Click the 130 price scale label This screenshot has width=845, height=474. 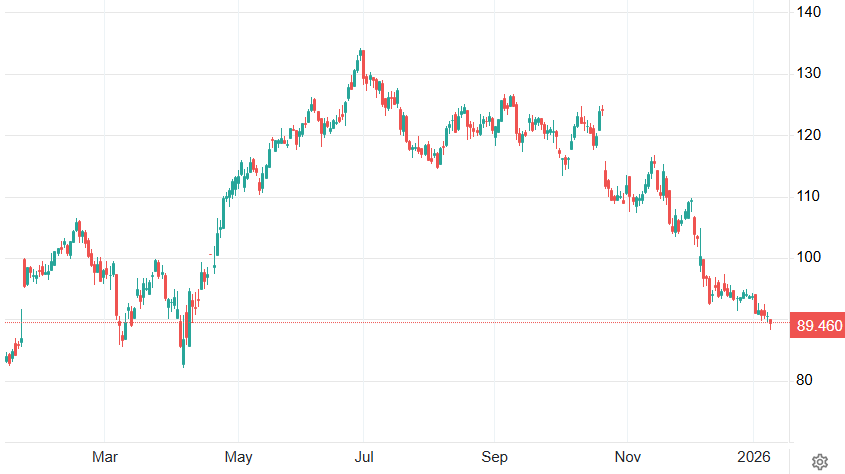pyautogui.click(x=808, y=74)
